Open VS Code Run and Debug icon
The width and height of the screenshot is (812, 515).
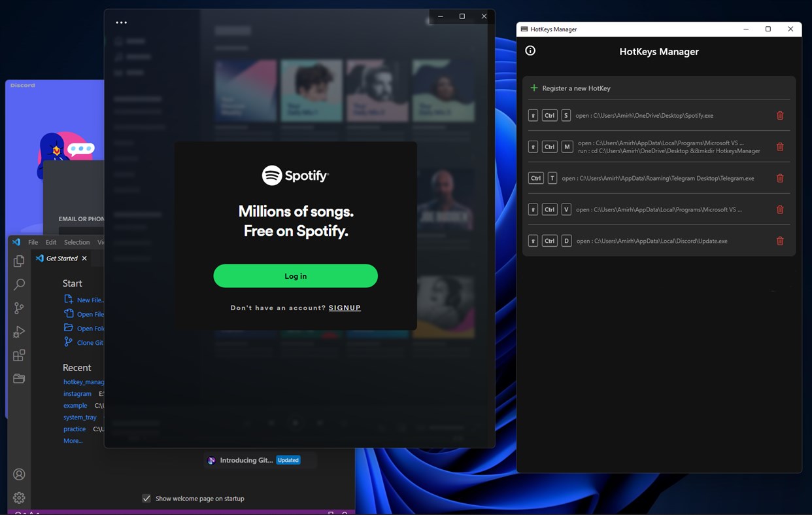(x=19, y=332)
